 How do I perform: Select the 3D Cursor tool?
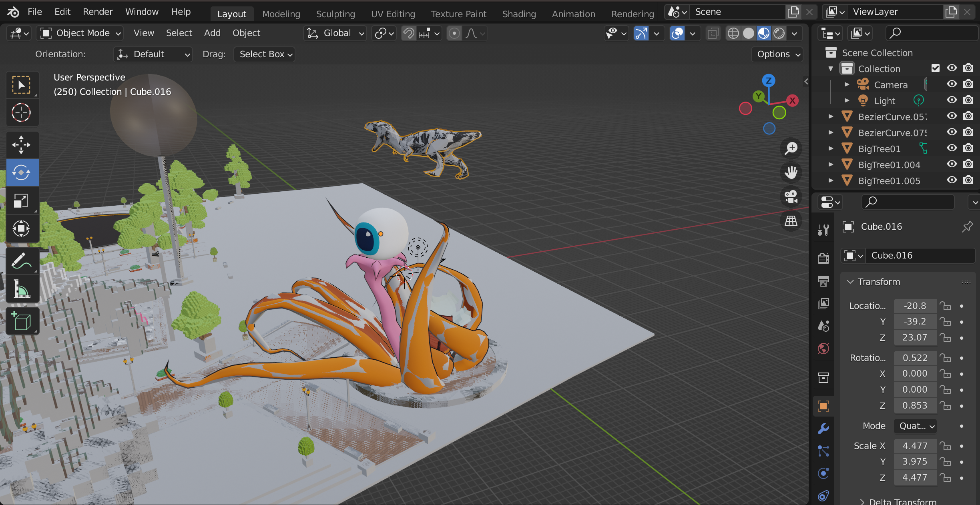tap(21, 112)
